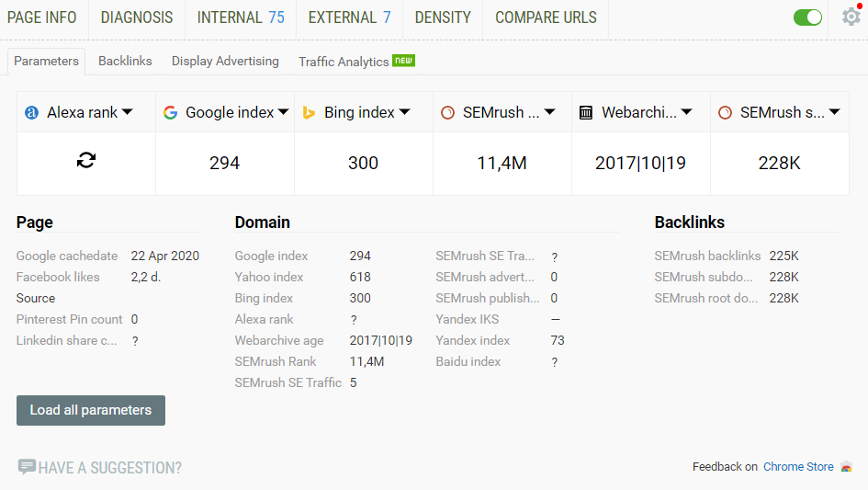Open the Traffic Analytics tab
This screenshot has width=868, height=490.
click(x=344, y=62)
